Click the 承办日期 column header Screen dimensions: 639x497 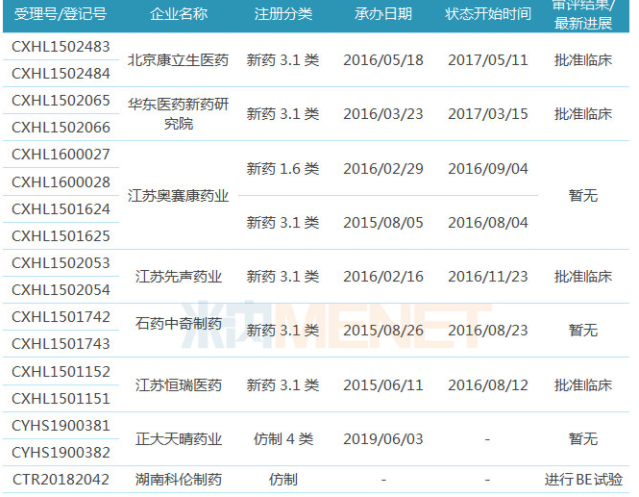coord(383,14)
